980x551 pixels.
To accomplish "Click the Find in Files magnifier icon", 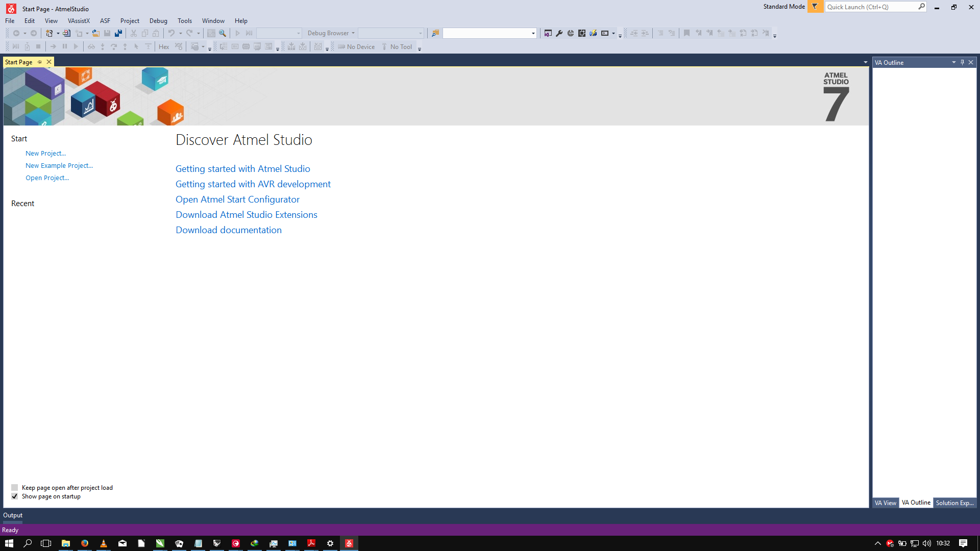I will pyautogui.click(x=223, y=33).
